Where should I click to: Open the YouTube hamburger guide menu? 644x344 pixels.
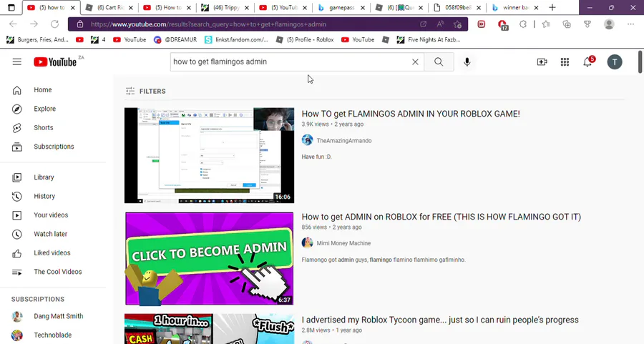point(17,62)
